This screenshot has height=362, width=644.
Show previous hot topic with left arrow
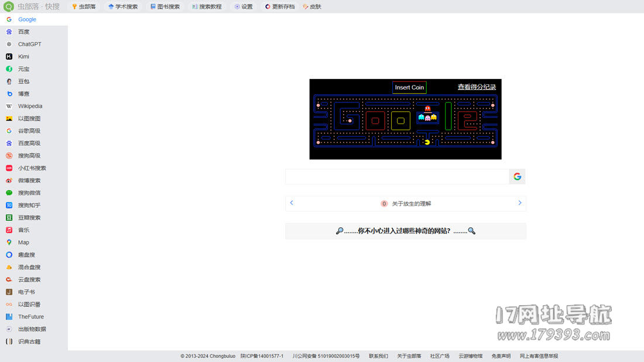[x=292, y=203]
